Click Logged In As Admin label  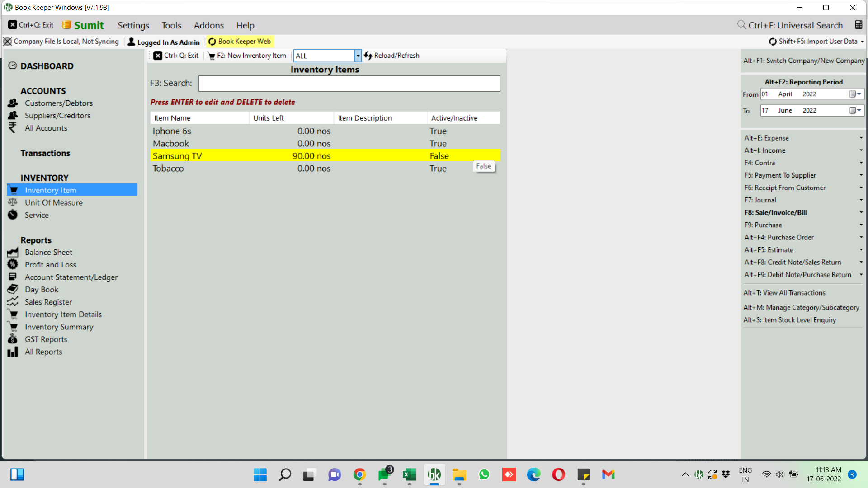168,42
